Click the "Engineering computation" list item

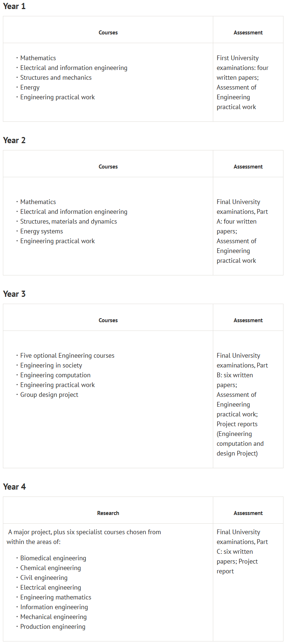tap(55, 375)
